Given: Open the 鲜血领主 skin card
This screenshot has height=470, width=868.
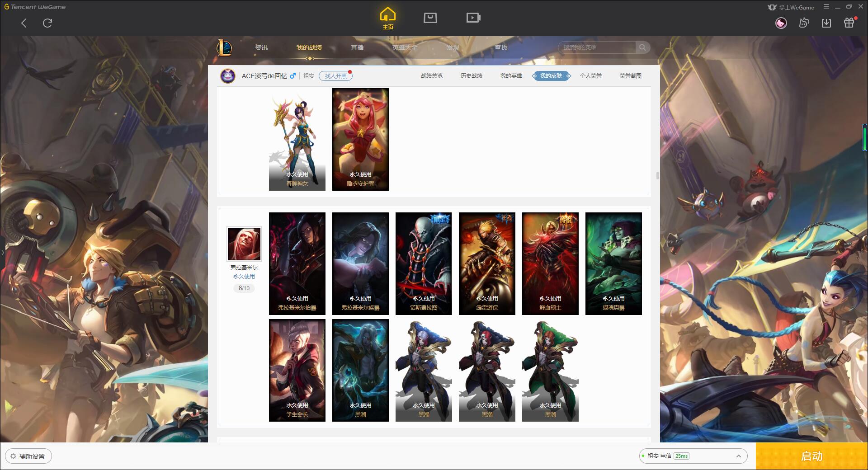Looking at the screenshot, I should [x=550, y=263].
